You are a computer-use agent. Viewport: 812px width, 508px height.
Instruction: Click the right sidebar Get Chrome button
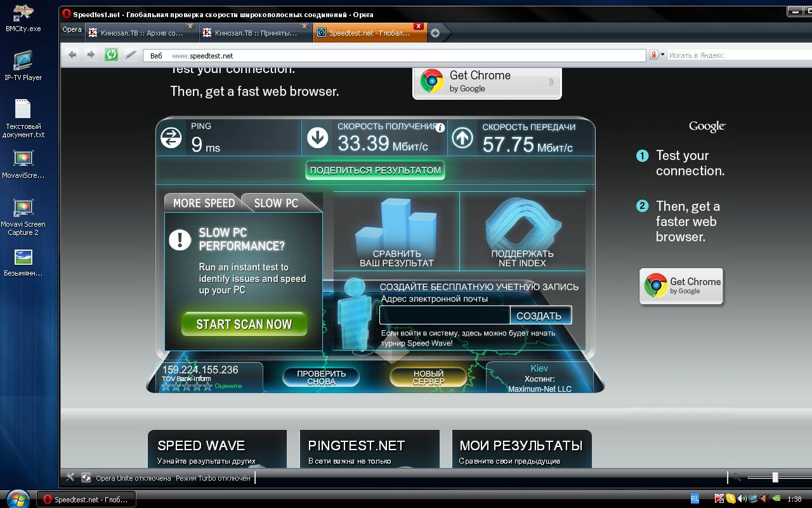[681, 286]
